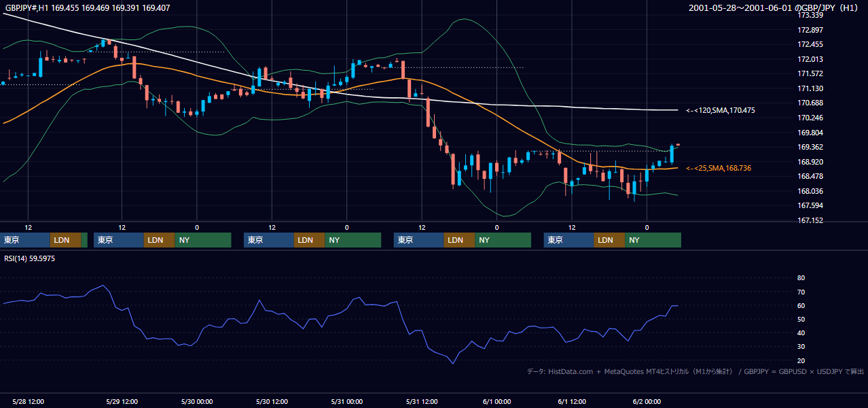Select the 6/1 00:00 time label
The width and height of the screenshot is (868, 408).
tap(497, 401)
